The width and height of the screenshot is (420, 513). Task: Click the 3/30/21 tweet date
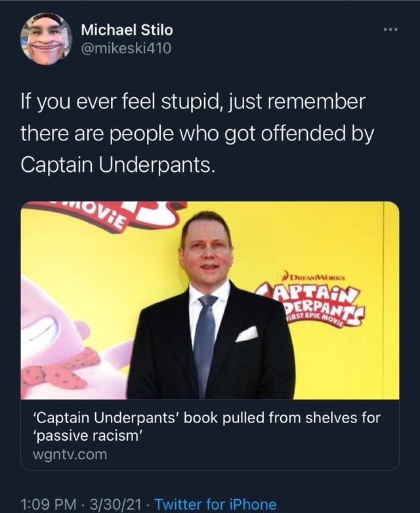click(x=118, y=504)
